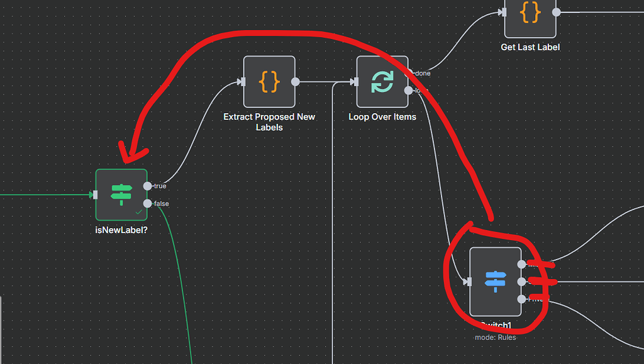The height and width of the screenshot is (364, 644).
Task: Click the done output dot on Loop Over Items
Action: coord(408,73)
